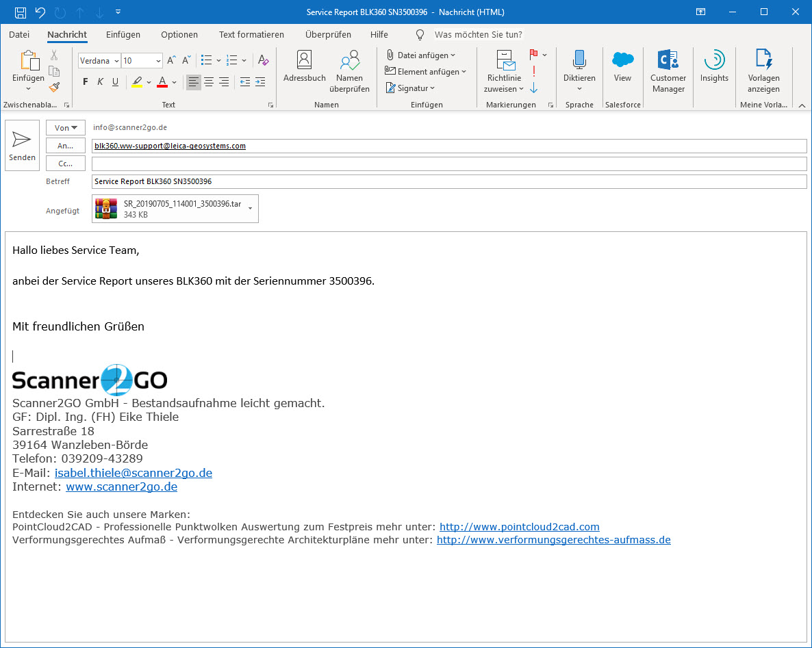The width and height of the screenshot is (812, 648).
Task: Open the font color dropdown arrow
Action: [175, 82]
